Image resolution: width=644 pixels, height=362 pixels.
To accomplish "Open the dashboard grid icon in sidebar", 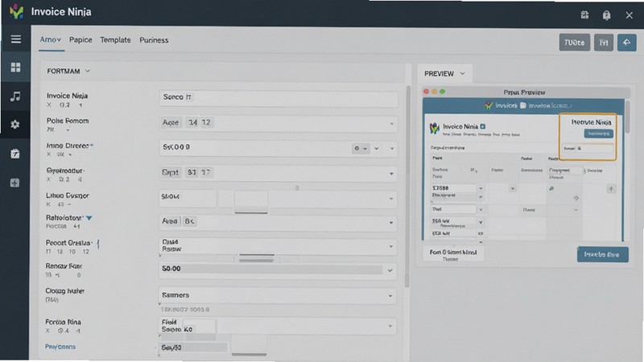I will pos(15,68).
